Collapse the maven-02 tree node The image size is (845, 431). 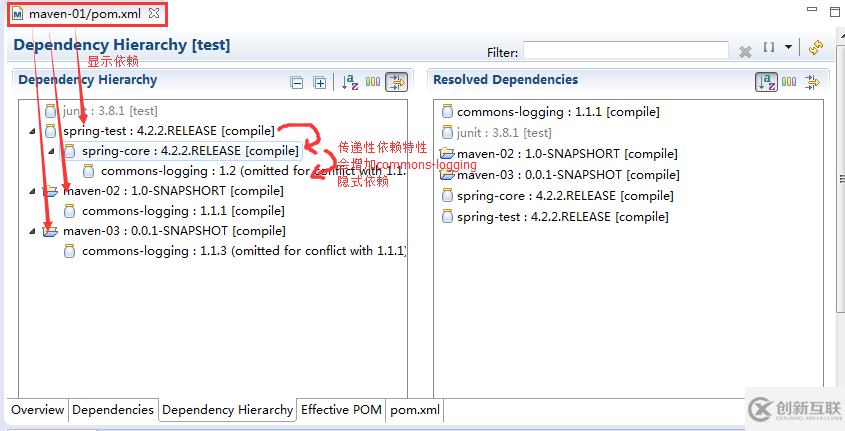tap(32, 191)
